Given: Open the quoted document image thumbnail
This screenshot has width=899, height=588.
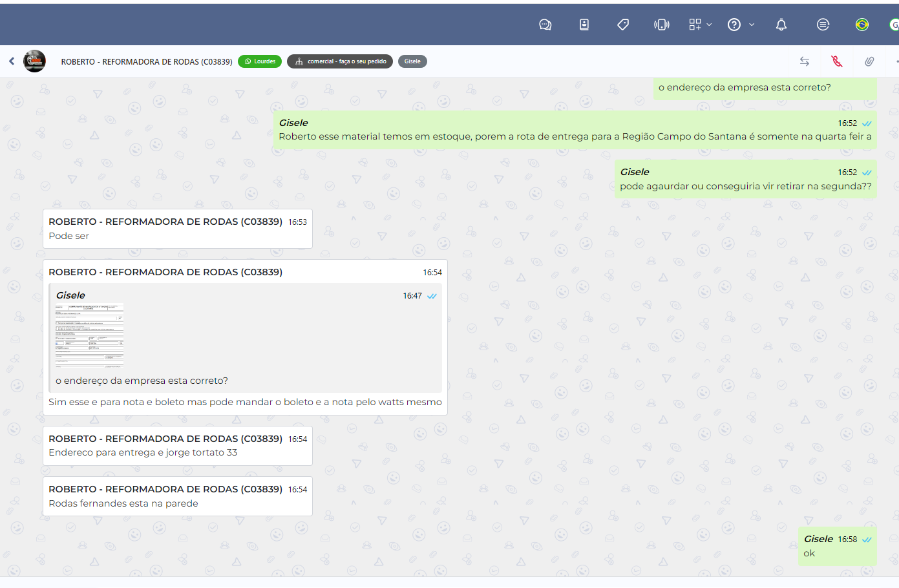Looking at the screenshot, I should 89,336.
